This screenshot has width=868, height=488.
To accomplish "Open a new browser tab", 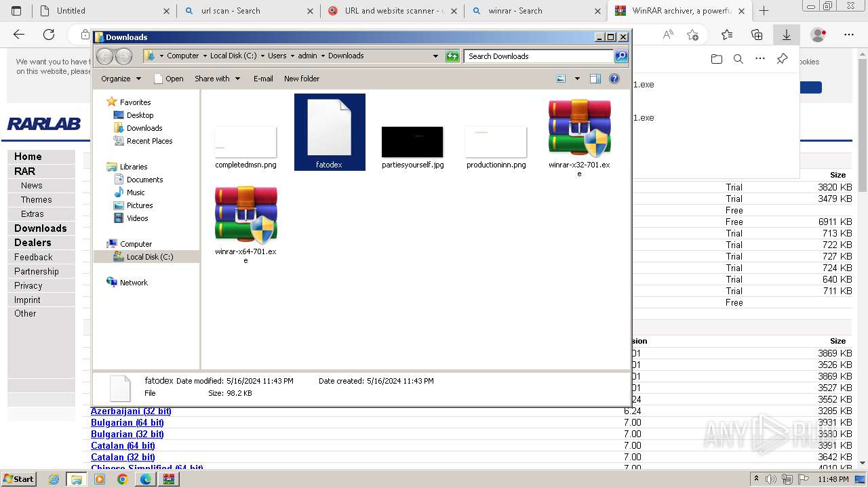I will click(764, 11).
